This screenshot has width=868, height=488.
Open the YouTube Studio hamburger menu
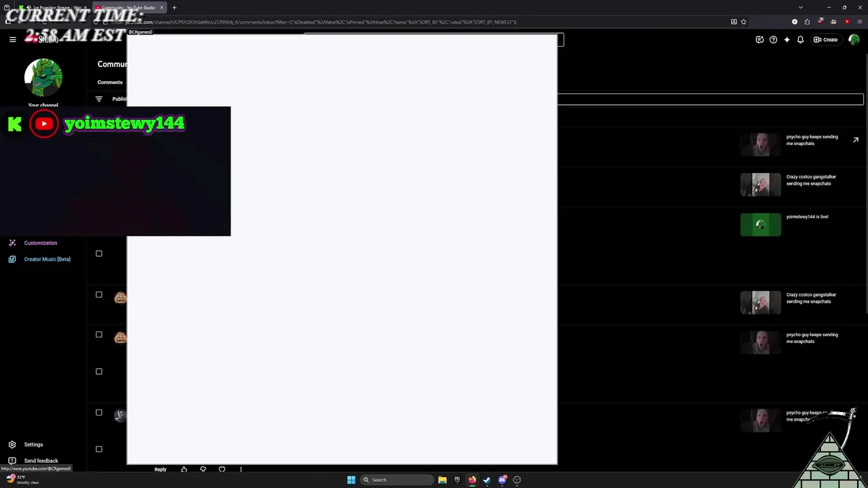point(12,39)
